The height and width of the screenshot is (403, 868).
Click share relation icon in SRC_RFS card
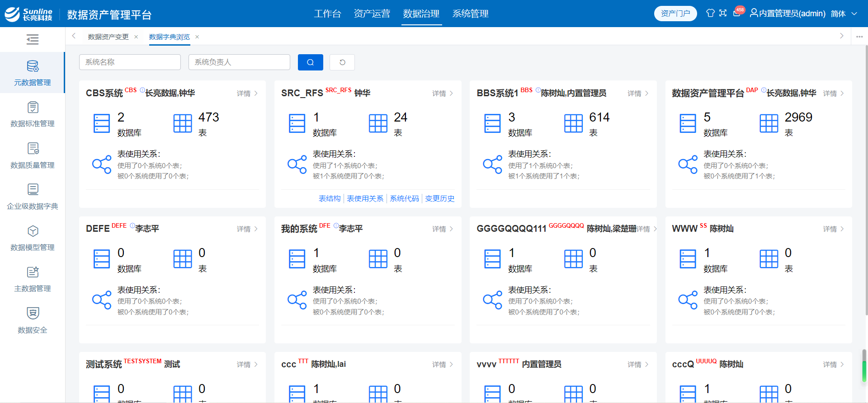click(297, 164)
